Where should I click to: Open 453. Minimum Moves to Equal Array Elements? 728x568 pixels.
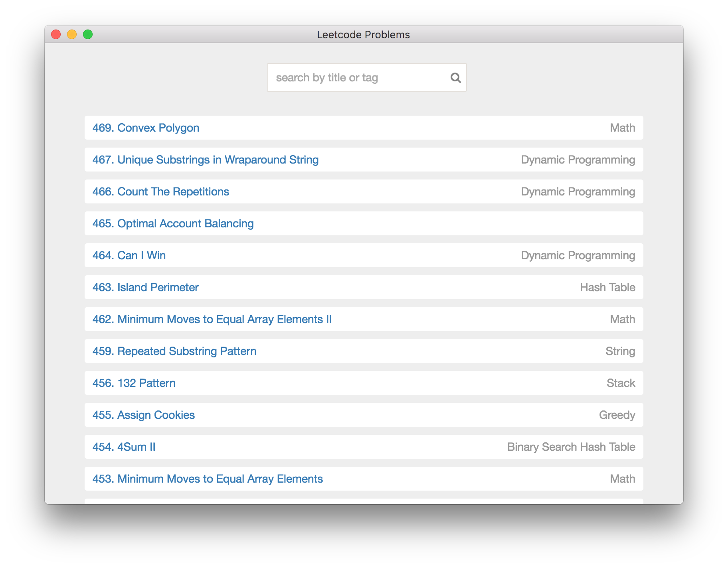pos(208,479)
